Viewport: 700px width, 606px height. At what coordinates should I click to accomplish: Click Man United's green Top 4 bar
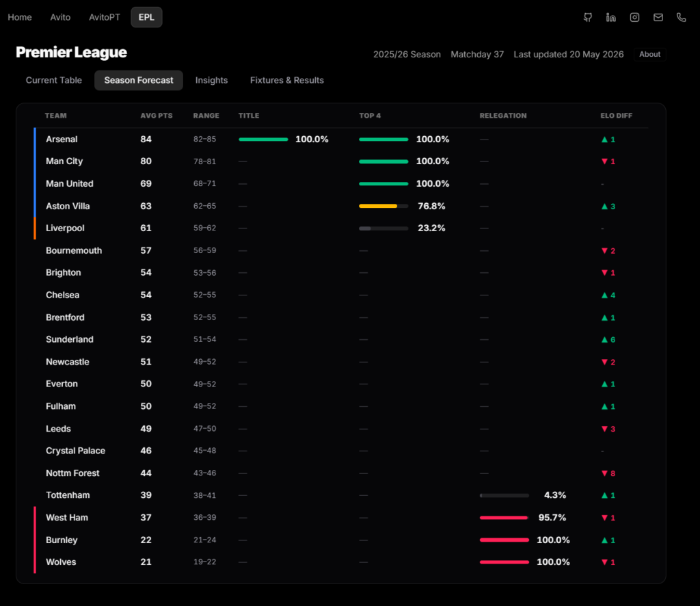point(383,183)
